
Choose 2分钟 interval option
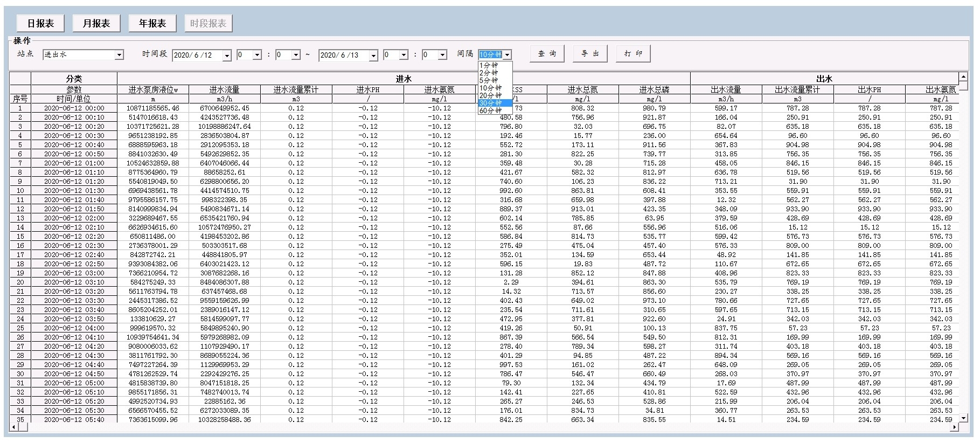click(495, 73)
